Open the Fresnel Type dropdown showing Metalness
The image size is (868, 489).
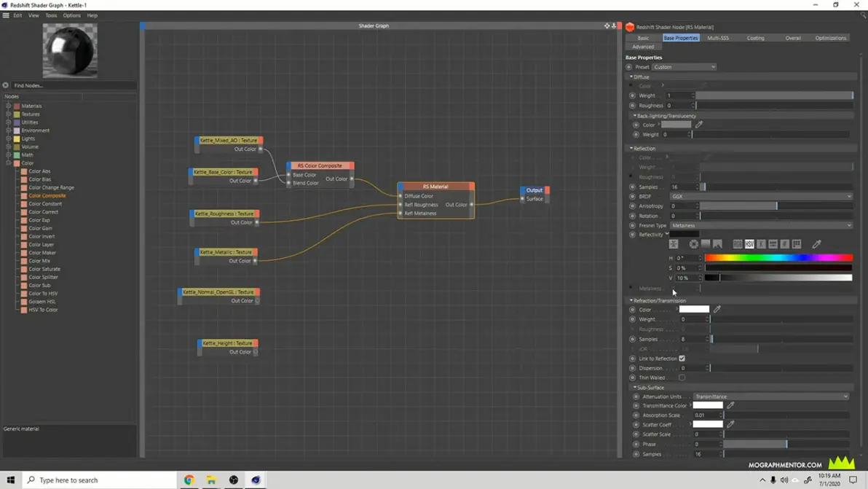click(761, 225)
